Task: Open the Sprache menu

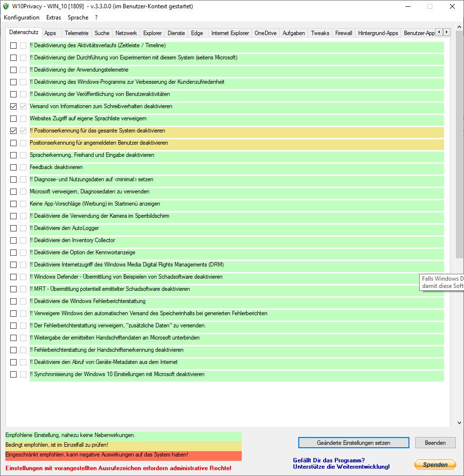Action: pos(78,18)
